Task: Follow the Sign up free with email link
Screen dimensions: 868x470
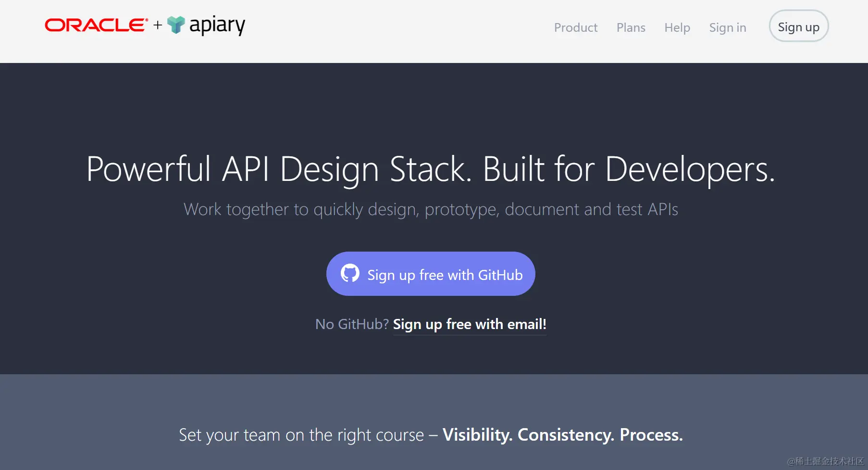Action: (470, 324)
